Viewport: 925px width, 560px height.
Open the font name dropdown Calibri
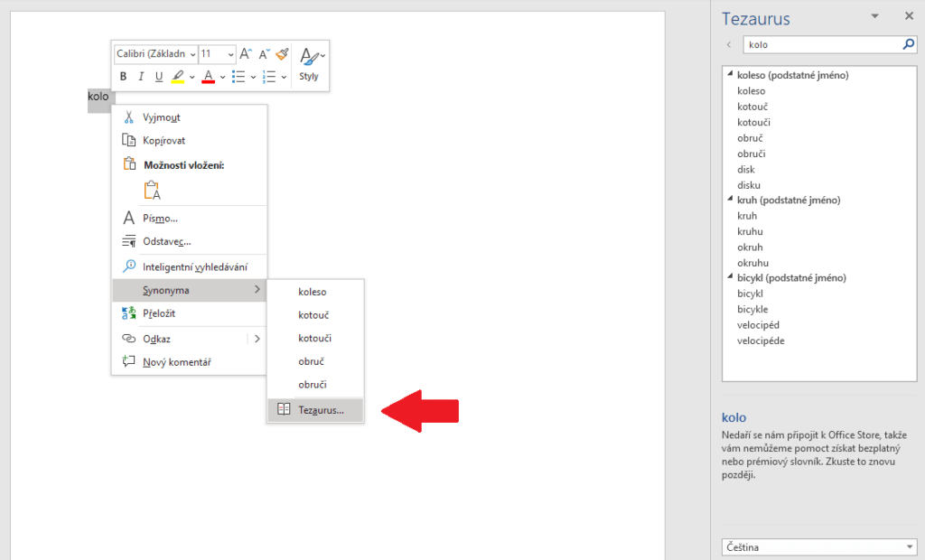coord(155,54)
